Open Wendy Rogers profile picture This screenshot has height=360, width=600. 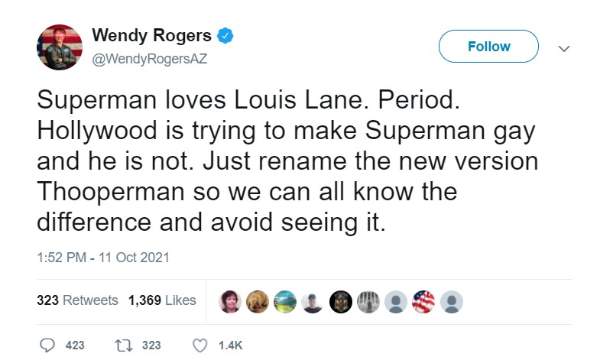(x=59, y=47)
